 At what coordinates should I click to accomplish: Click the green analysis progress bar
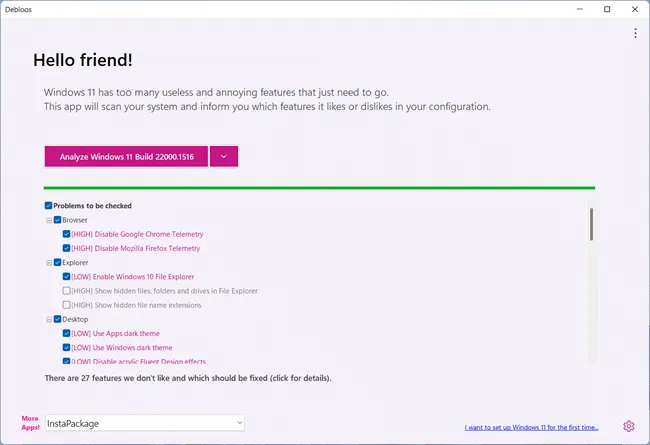pyautogui.click(x=319, y=188)
